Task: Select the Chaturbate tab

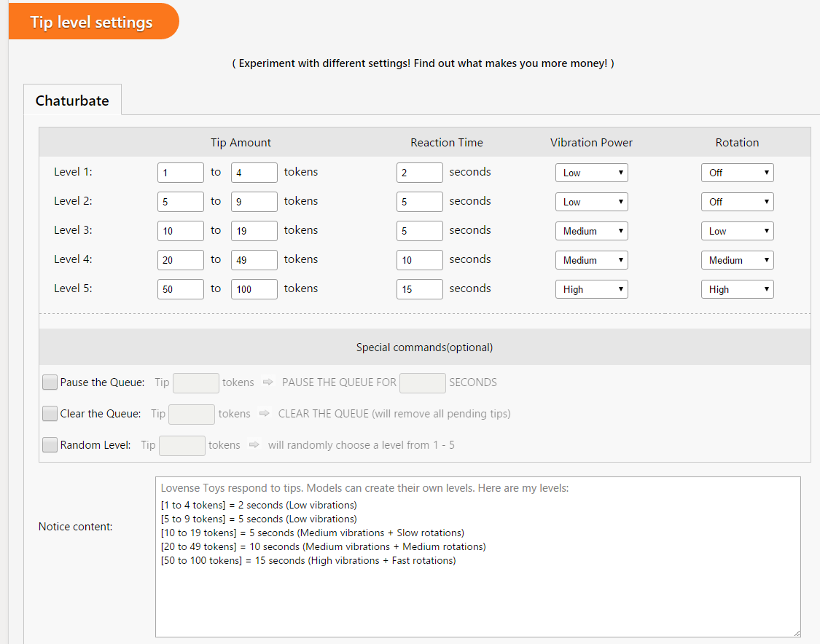Action: (72, 100)
